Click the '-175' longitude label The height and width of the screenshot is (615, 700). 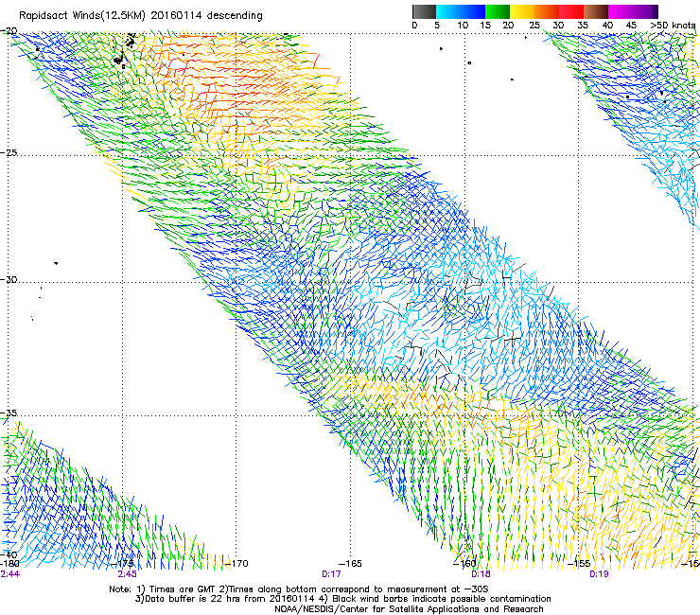122,564
